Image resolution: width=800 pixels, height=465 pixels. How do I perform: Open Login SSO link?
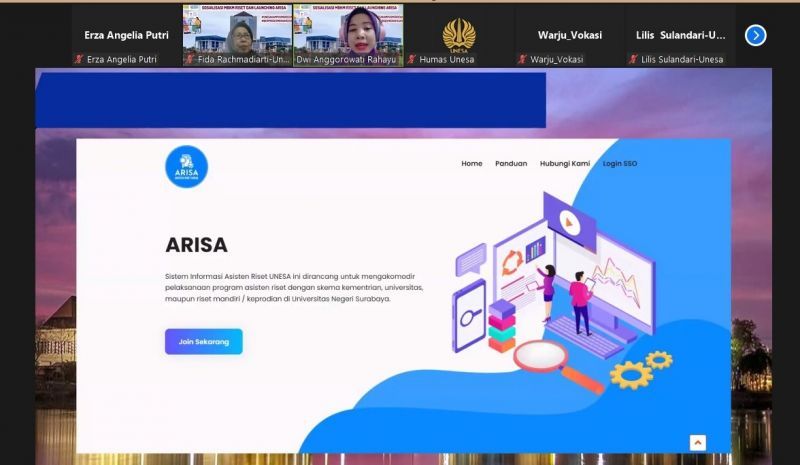620,163
